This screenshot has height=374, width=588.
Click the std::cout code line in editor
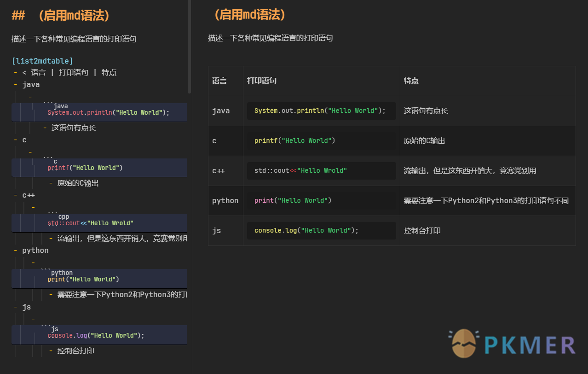click(x=91, y=223)
